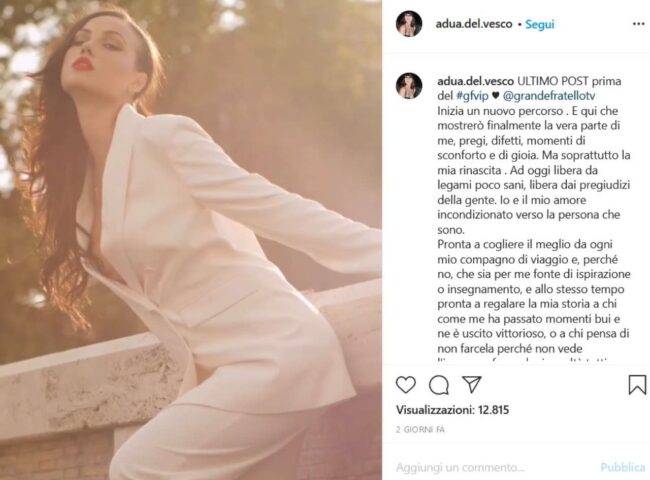Visit the @grandefratellotv mention
The image size is (650, 480).
pos(549,96)
